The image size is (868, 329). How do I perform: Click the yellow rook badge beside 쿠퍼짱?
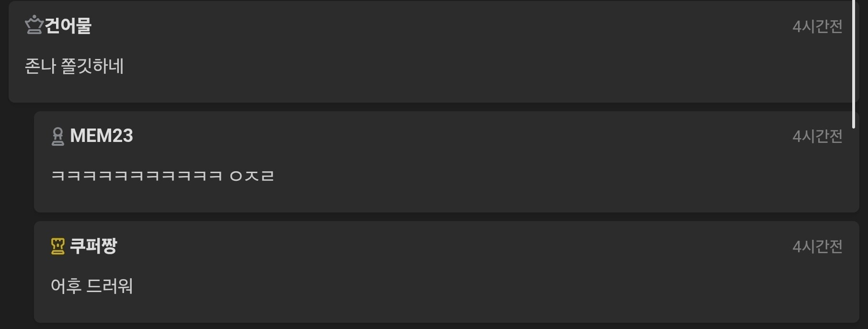pyautogui.click(x=57, y=247)
